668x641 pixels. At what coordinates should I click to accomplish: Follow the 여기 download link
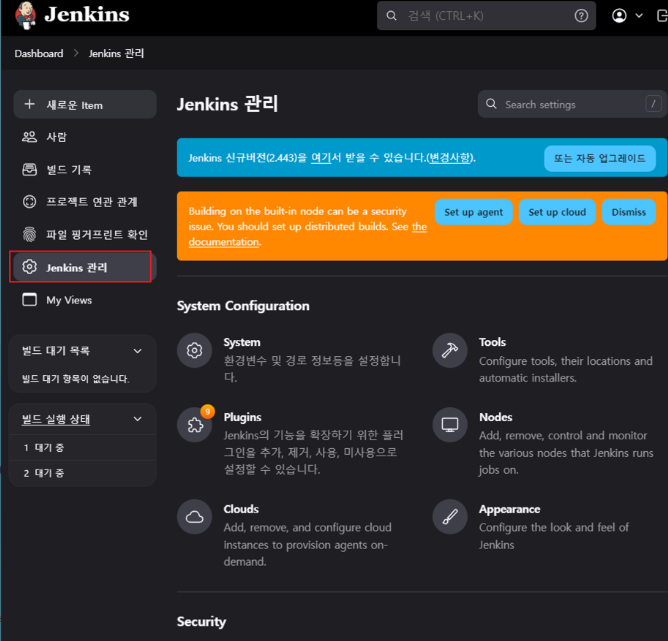(x=321, y=158)
